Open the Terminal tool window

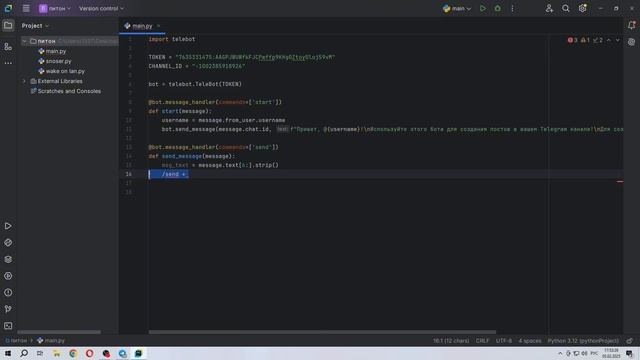point(8,326)
